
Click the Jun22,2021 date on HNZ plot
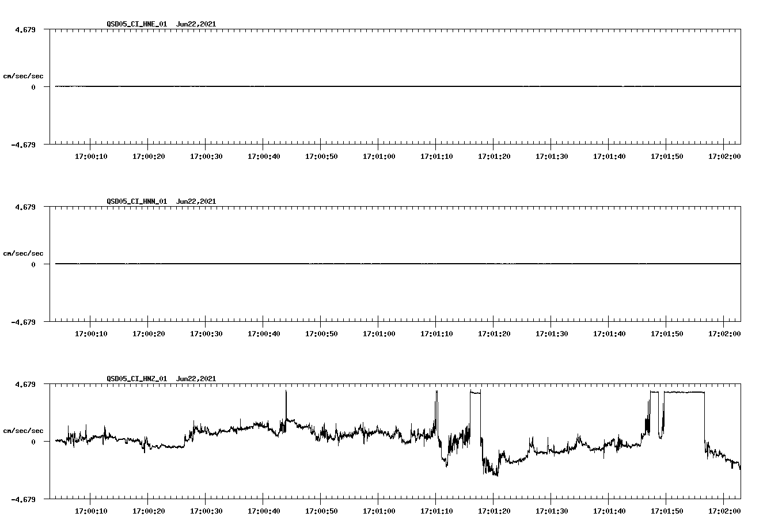[196, 379]
